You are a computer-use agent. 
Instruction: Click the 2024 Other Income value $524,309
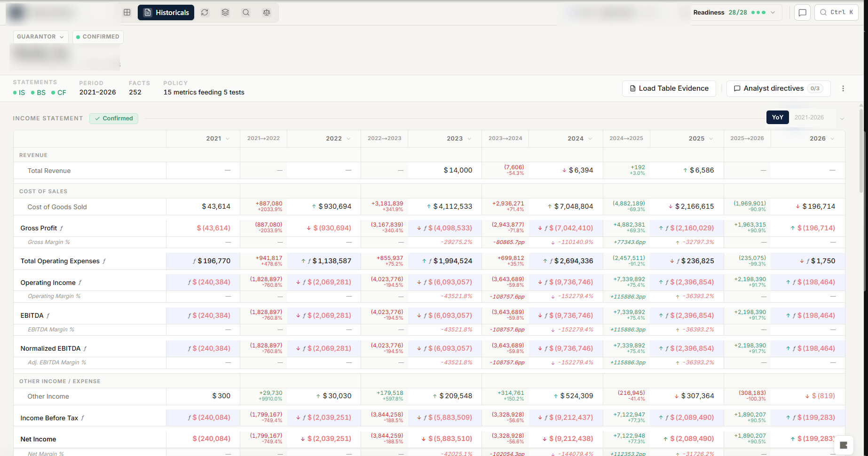pyautogui.click(x=576, y=396)
